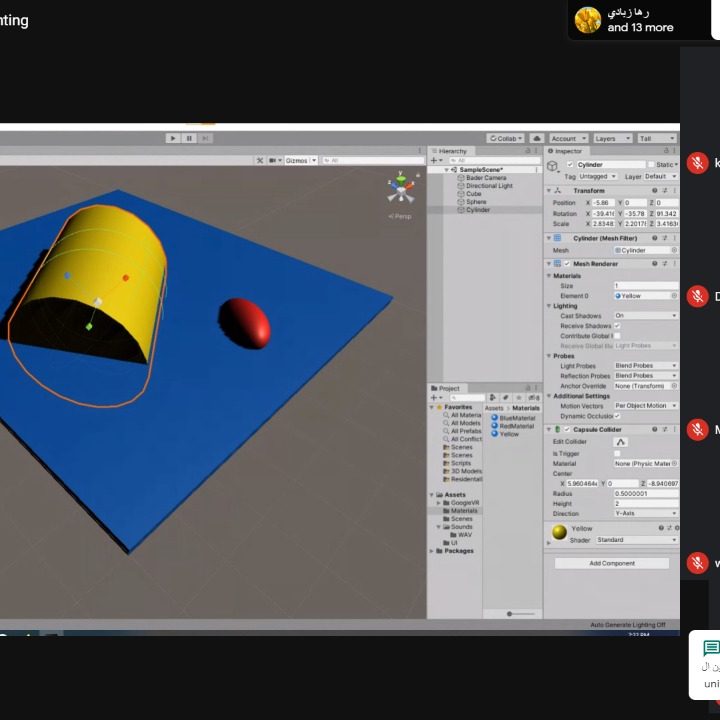Toggle the Receive Shadows checkbox
This screenshot has height=720, width=720.
point(617,326)
